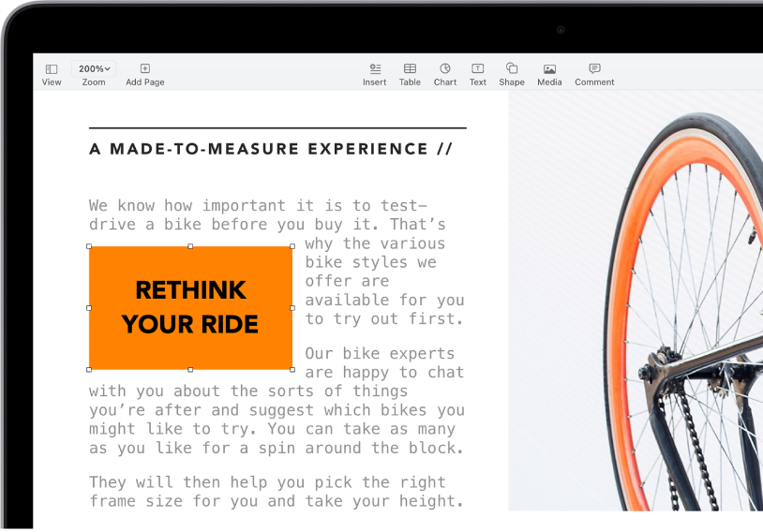The width and height of the screenshot is (763, 532).
Task: Click the top-left selection handle of orange box
Action: click(x=89, y=246)
